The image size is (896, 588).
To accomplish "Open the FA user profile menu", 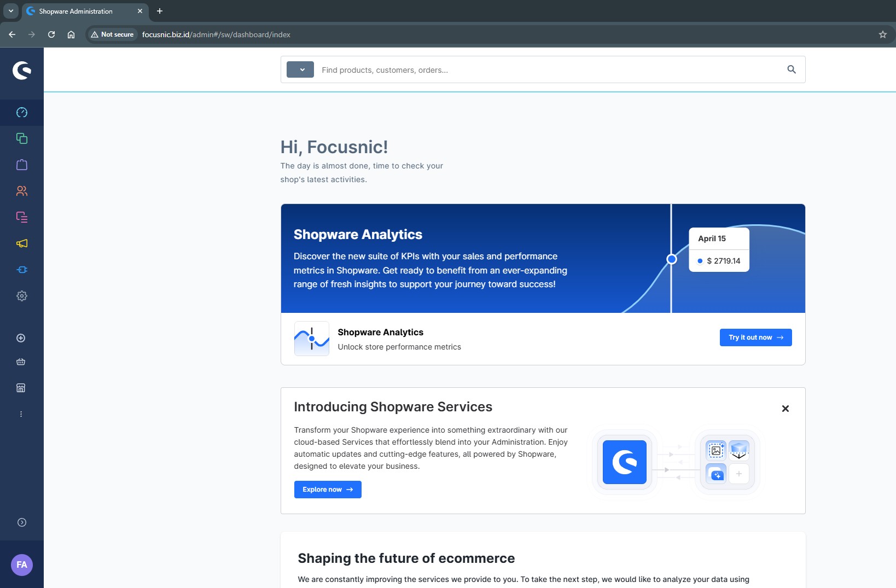I will click(x=22, y=564).
